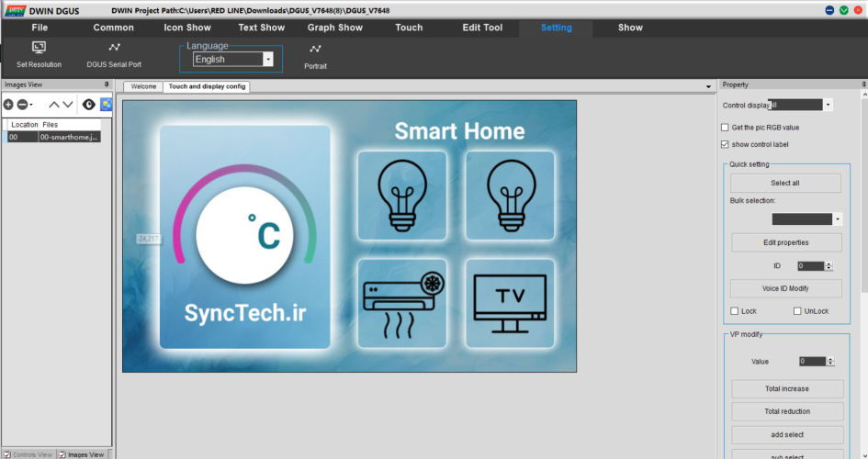
Task: Click the eye preview icon in Images View
Action: (x=89, y=105)
